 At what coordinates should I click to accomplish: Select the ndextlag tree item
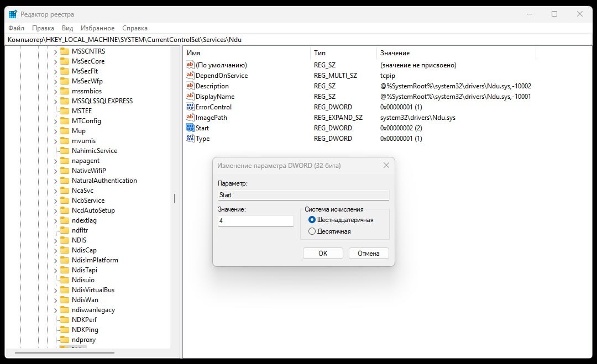coord(84,220)
